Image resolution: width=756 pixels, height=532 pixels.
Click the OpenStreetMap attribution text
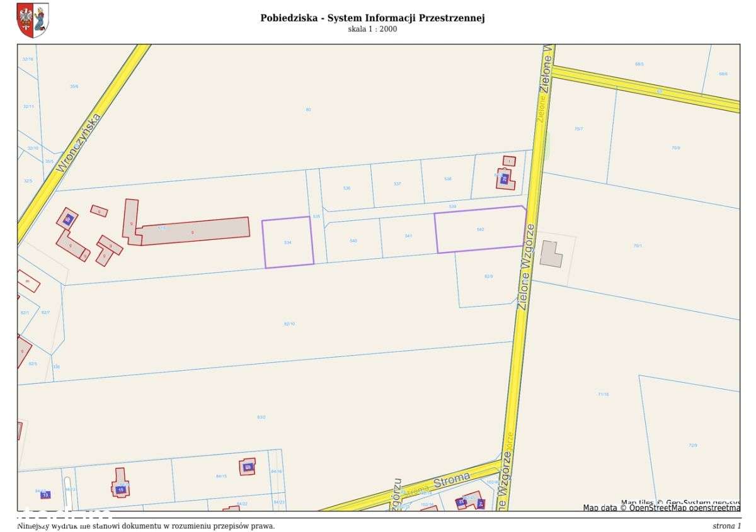point(661,507)
